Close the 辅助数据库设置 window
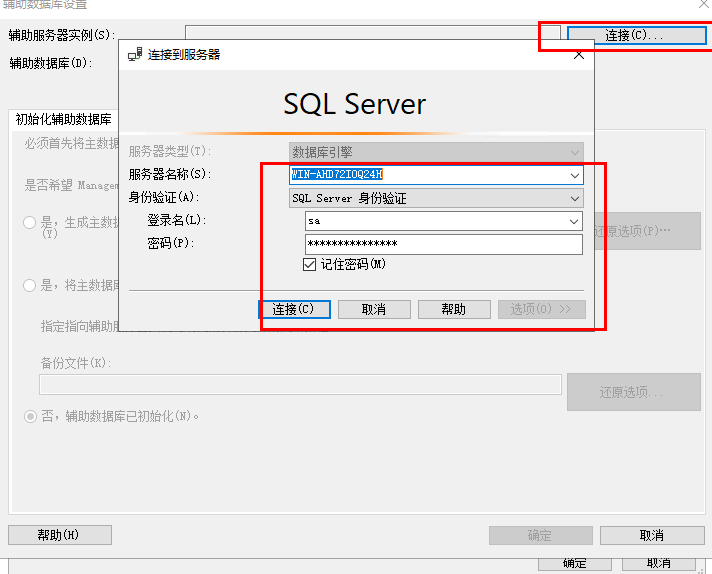 pyautogui.click(x=704, y=4)
